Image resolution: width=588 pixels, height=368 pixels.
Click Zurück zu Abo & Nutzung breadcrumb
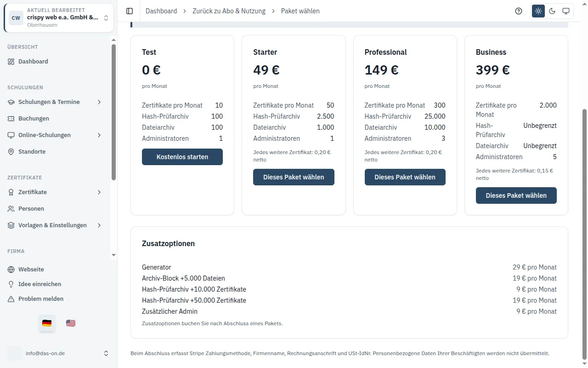pyautogui.click(x=229, y=11)
